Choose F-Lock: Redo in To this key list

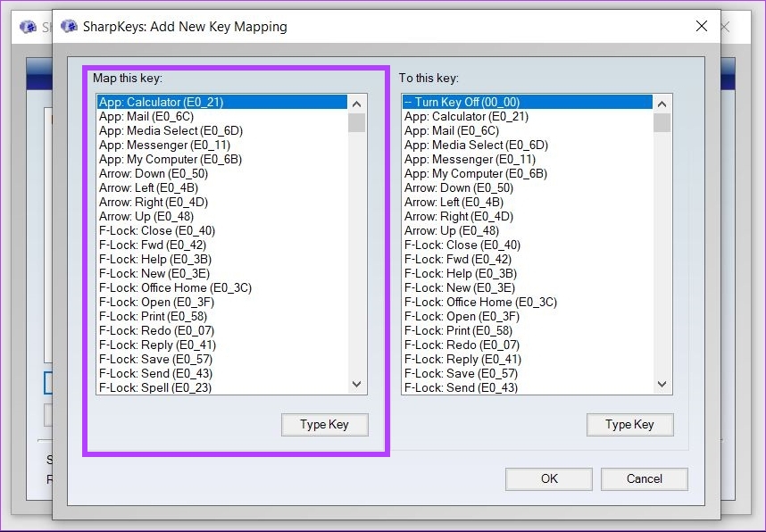click(528, 345)
